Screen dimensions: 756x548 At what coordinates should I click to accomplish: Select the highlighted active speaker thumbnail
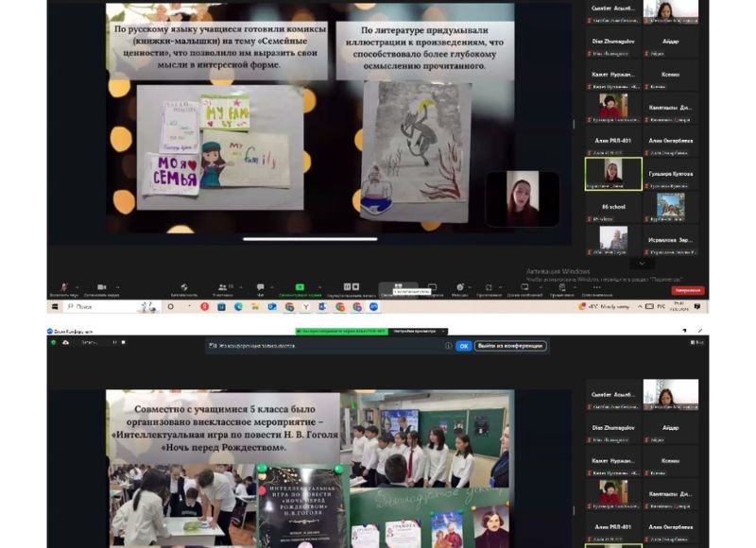[x=612, y=172]
